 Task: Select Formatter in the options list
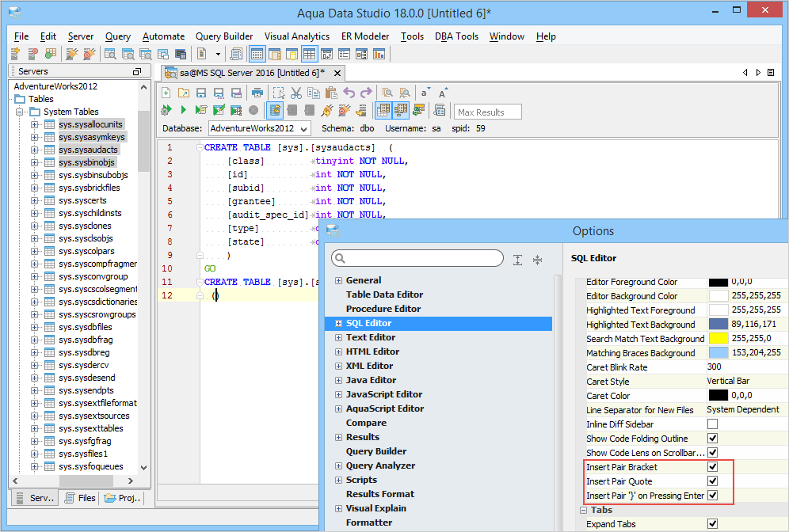(x=369, y=522)
